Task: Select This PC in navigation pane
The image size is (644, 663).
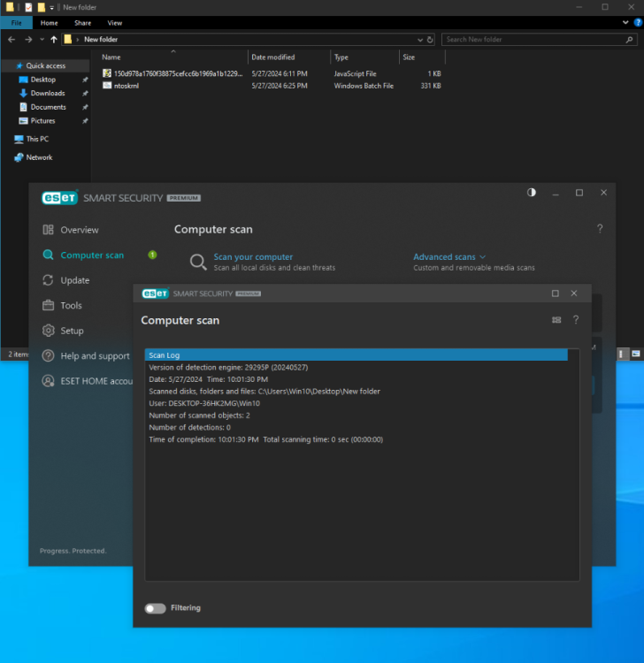Action: pos(37,139)
